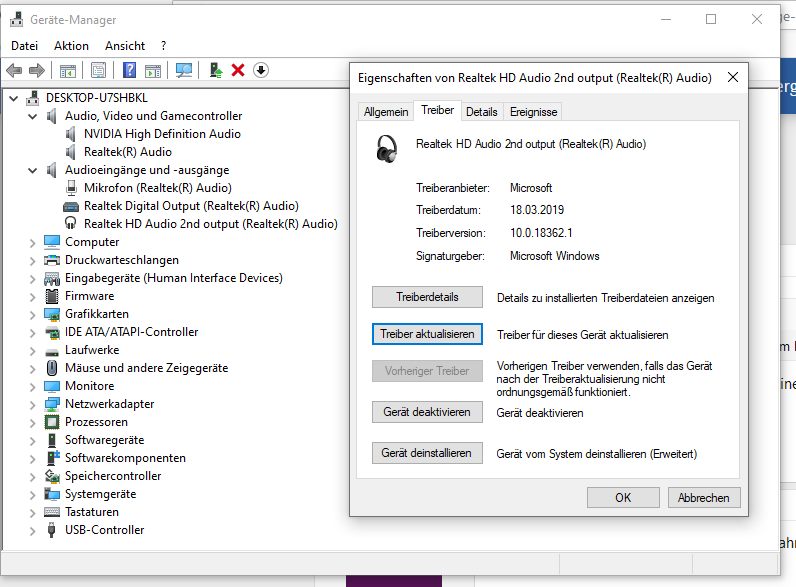Select the Mikrofon (Realtek(R) Audio) tree row
Viewport: 796px width, 587px height.
point(158,188)
